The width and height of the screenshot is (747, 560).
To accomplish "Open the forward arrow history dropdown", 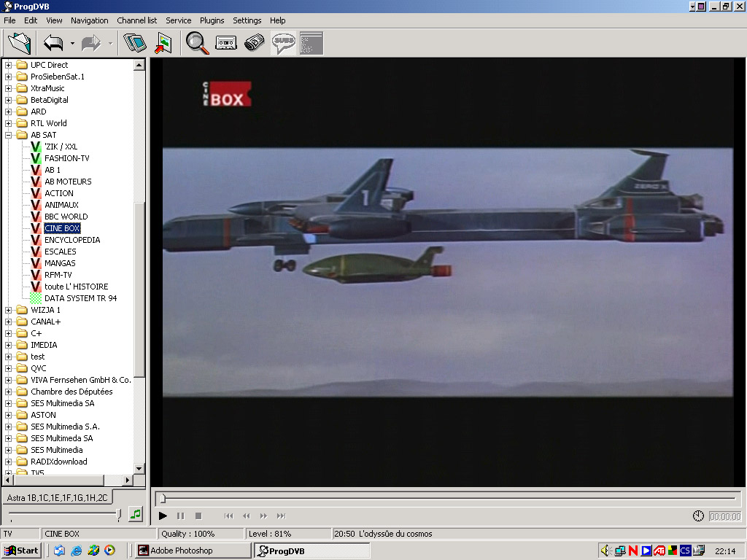I will click(110, 43).
